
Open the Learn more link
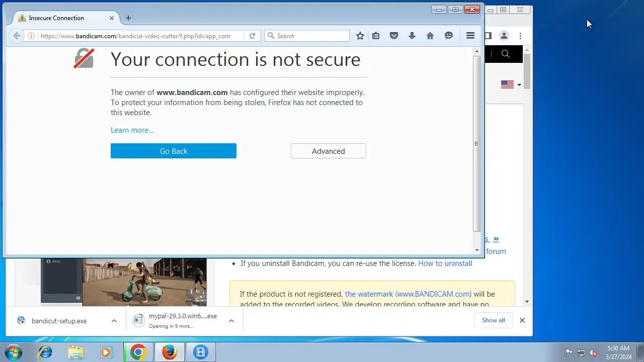point(132,130)
